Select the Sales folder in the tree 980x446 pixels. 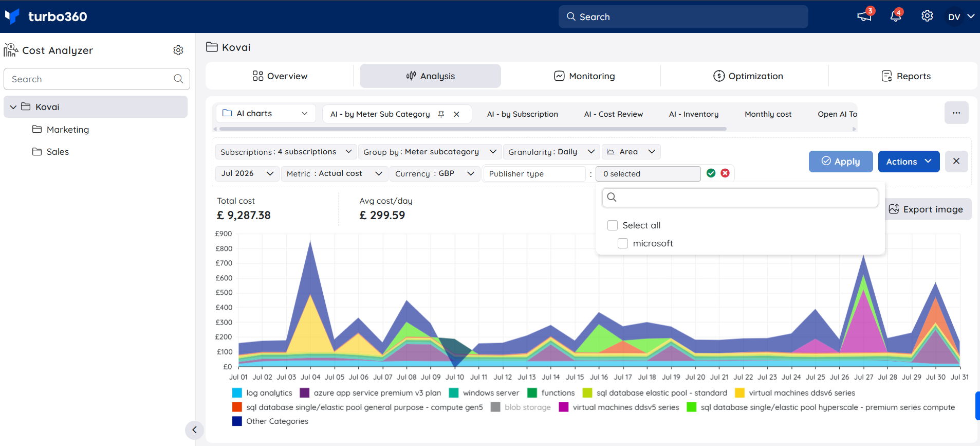coord(58,152)
